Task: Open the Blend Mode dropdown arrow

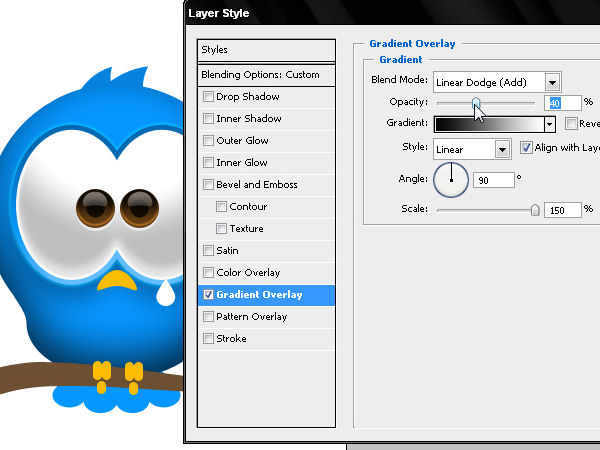Action: (x=552, y=82)
